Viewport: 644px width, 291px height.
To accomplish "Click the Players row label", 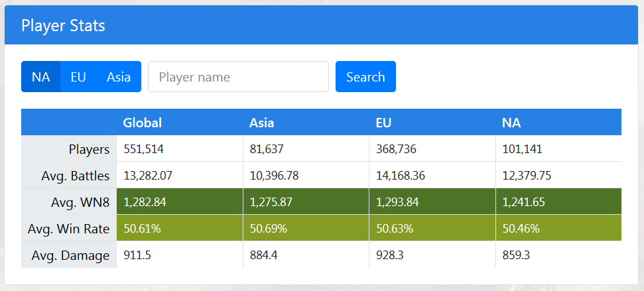I will (x=89, y=149).
